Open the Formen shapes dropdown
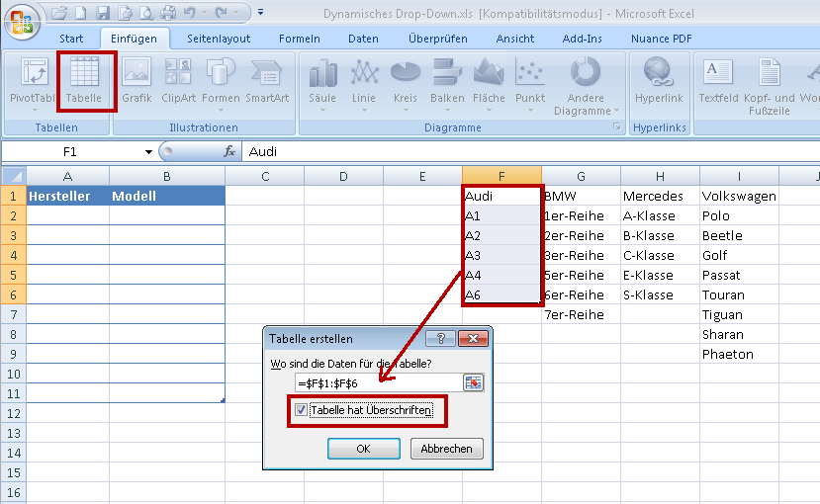Image resolution: width=820 pixels, height=504 pixels. coord(221,111)
